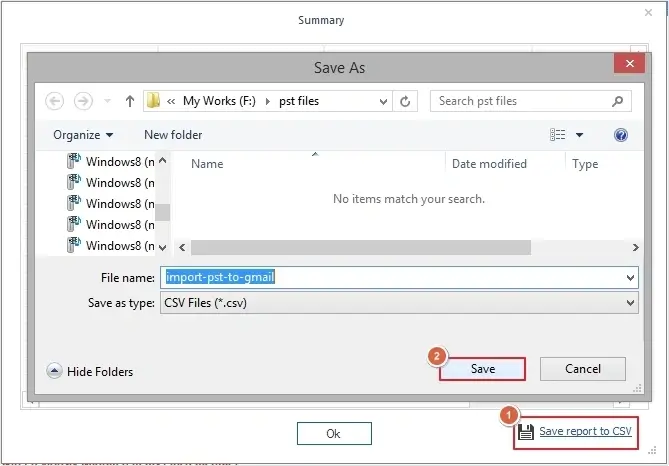The image size is (669, 466).
Task: Go up one folder level
Action: [x=130, y=101]
